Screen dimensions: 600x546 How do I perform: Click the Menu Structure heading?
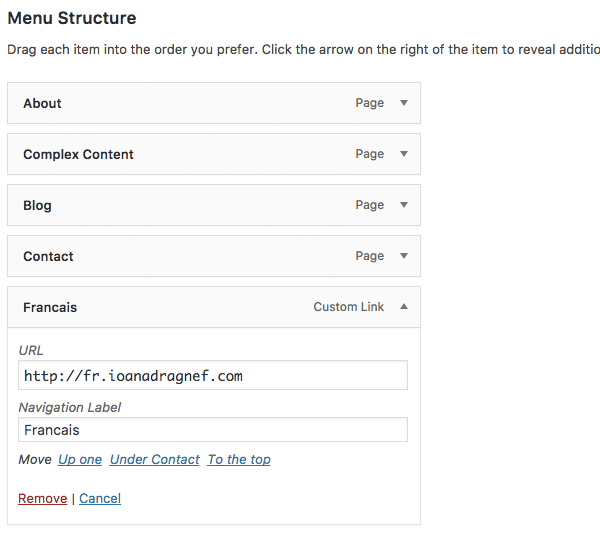pyautogui.click(x=72, y=18)
